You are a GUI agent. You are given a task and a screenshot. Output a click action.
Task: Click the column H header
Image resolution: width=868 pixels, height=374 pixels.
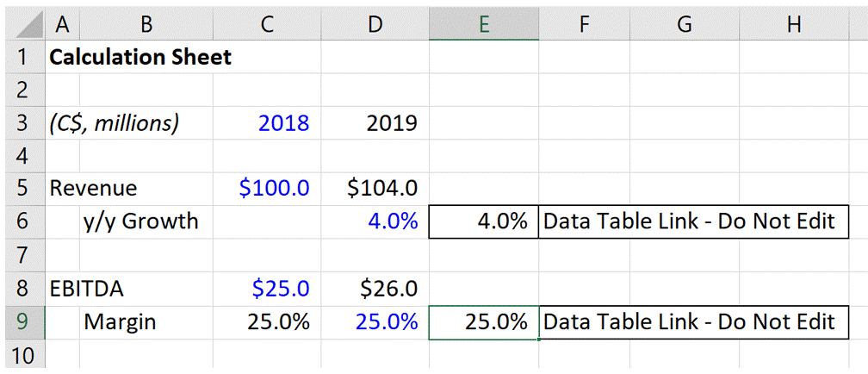click(793, 25)
